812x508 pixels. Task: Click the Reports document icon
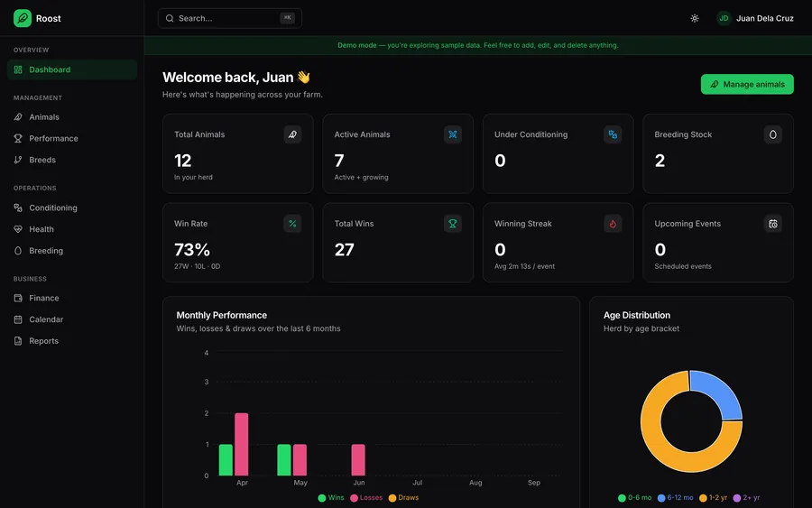pos(18,341)
